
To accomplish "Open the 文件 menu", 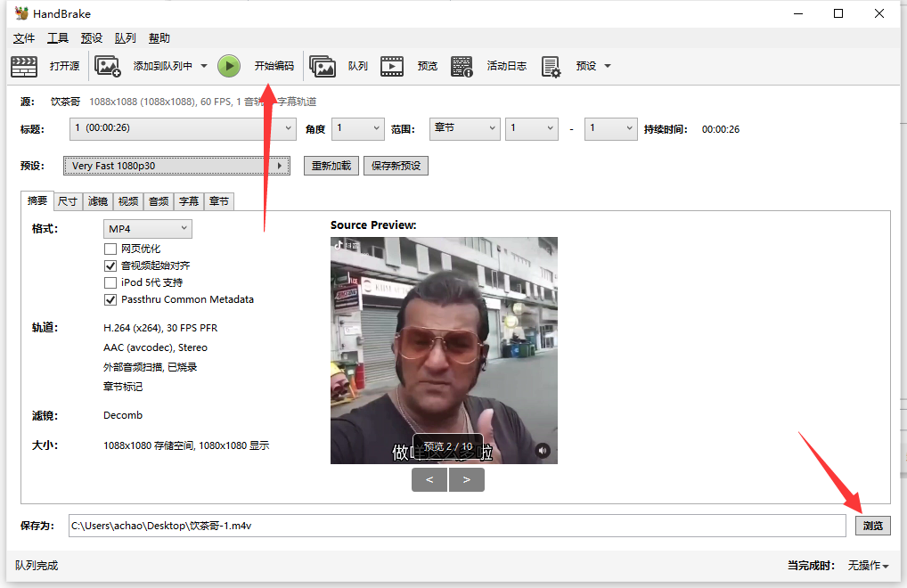I will (24, 38).
